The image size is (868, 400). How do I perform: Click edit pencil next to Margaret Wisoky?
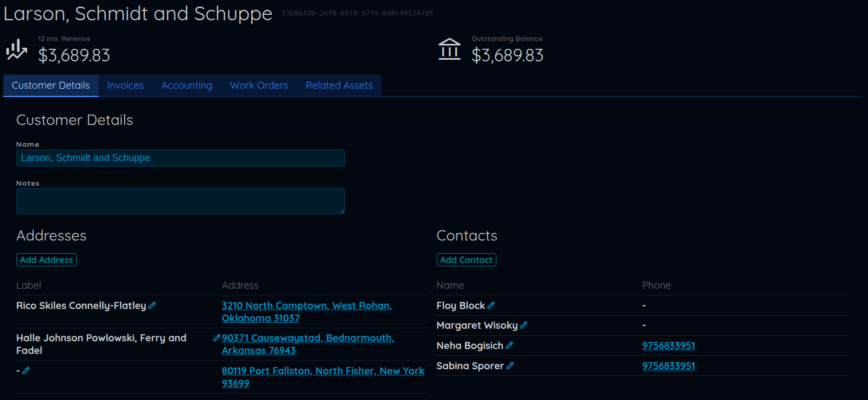point(524,325)
